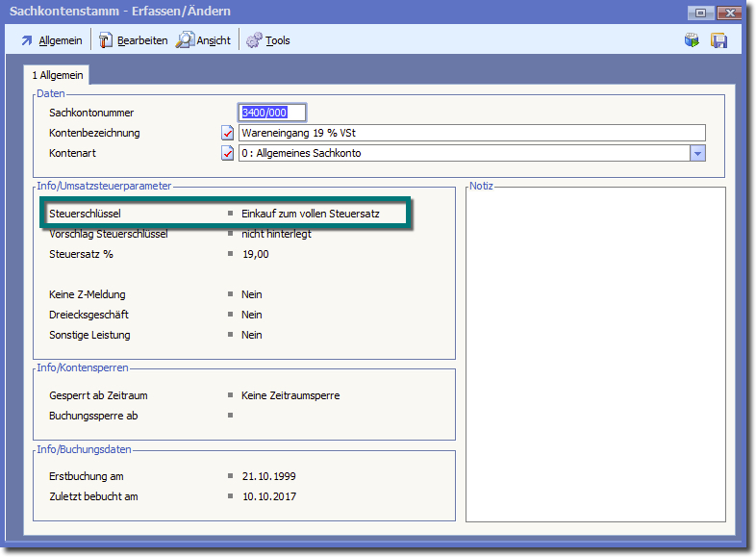
Task: Click the Kontenbezeichnung text field
Action: (x=471, y=133)
